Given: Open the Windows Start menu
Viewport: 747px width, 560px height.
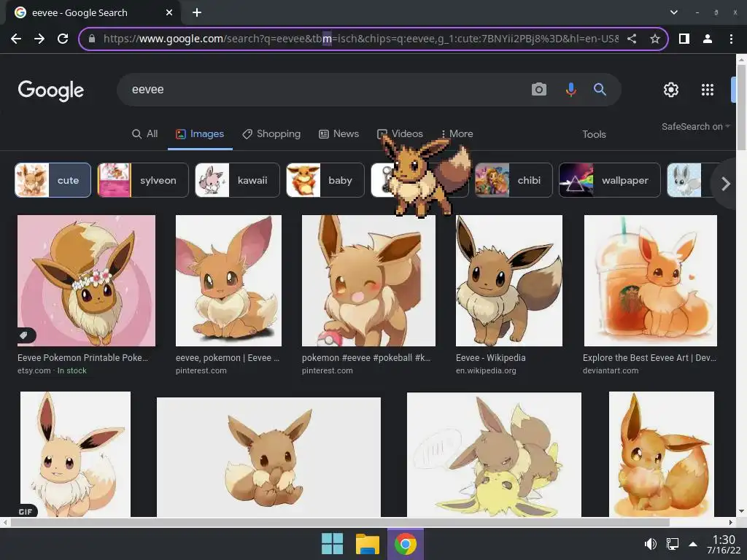Looking at the screenshot, I should click(x=332, y=544).
